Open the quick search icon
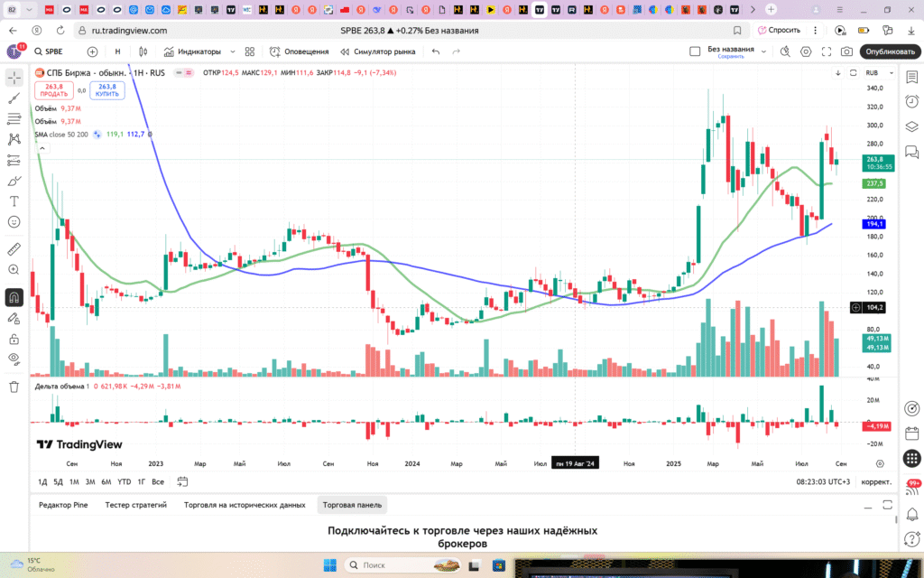The width and height of the screenshot is (924, 578). (785, 51)
